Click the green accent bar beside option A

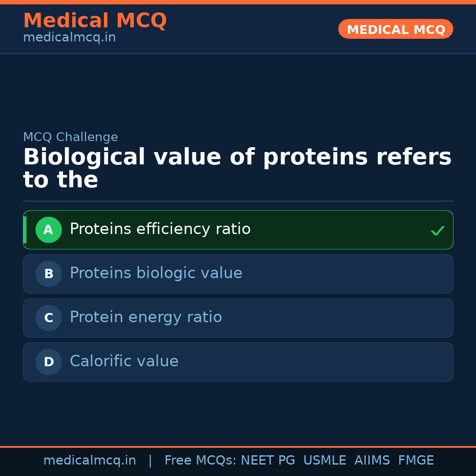(x=25, y=230)
